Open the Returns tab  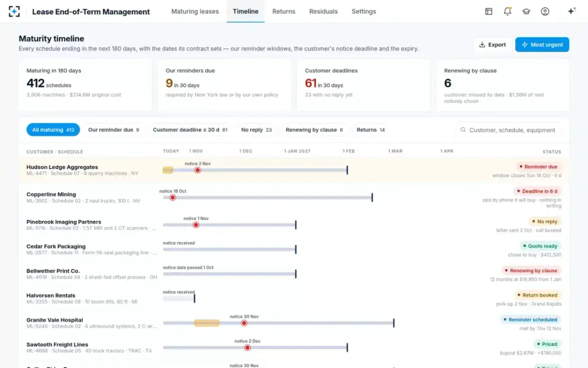click(284, 11)
